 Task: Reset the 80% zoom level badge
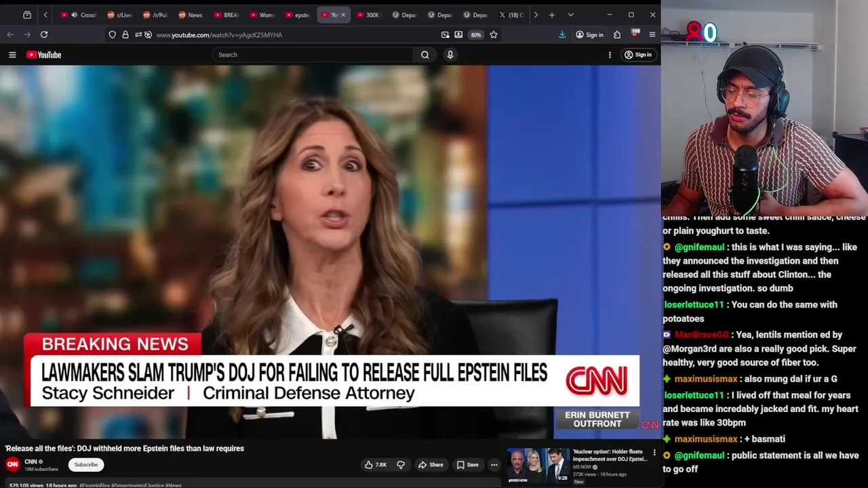pyautogui.click(x=476, y=35)
